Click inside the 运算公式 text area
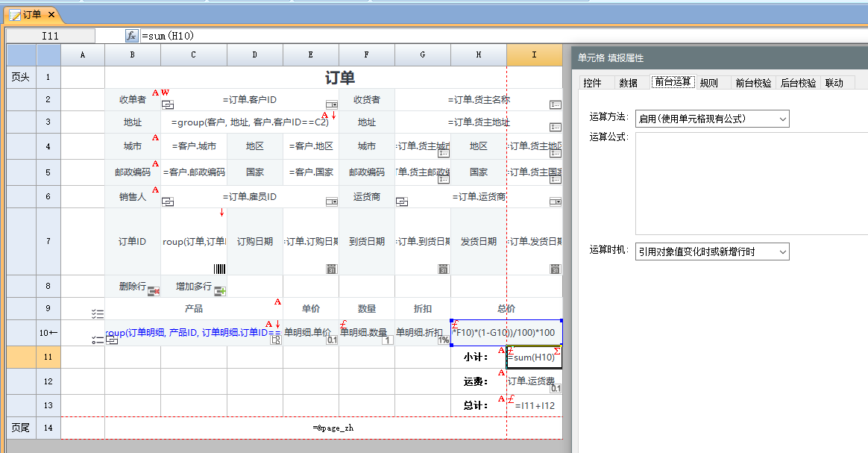The height and width of the screenshot is (453, 868). coord(749,184)
